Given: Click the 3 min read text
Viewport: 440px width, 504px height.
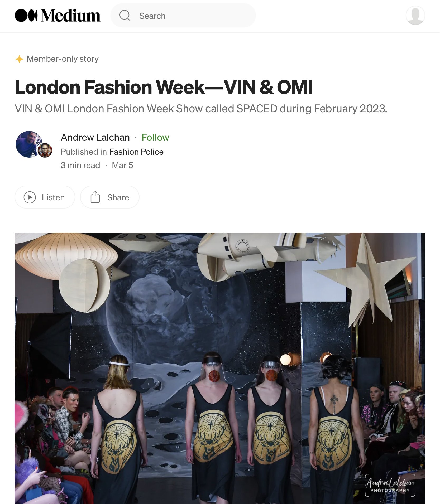Looking at the screenshot, I should (80, 165).
